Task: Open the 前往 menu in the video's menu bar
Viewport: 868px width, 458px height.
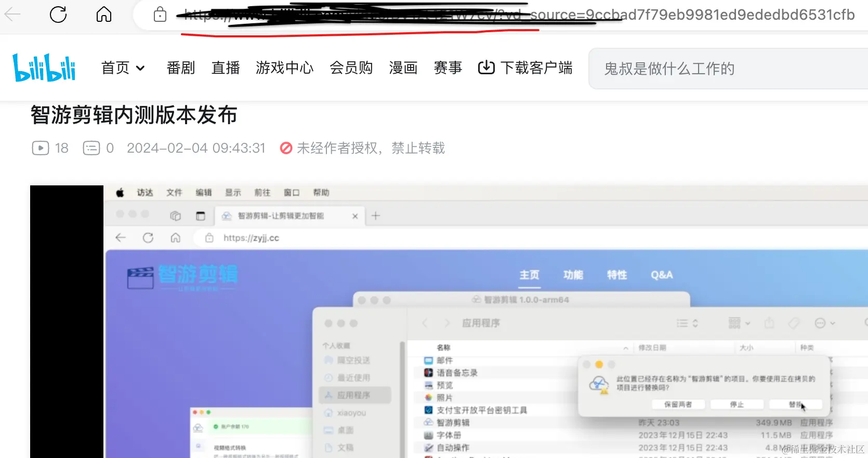Action: tap(262, 193)
